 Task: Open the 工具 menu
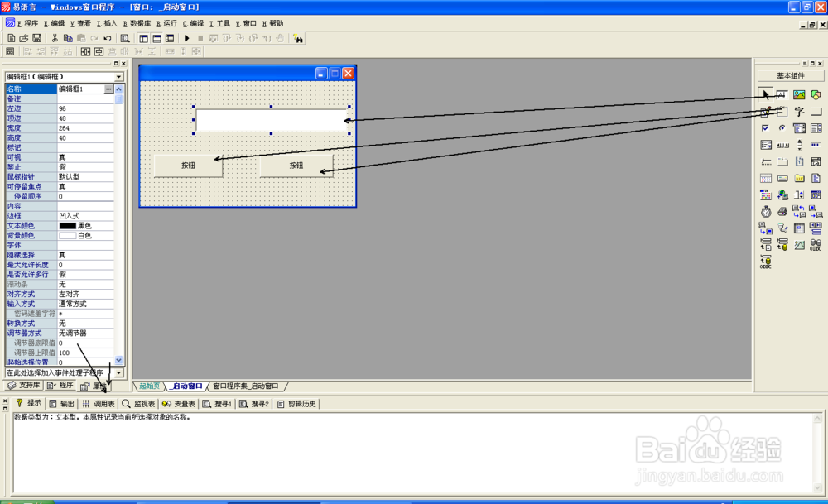(220, 23)
